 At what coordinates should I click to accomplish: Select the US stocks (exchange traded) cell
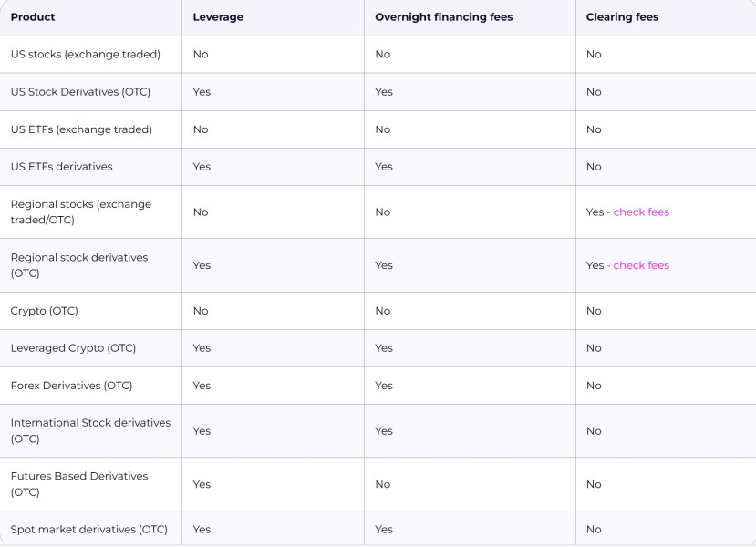[x=85, y=55]
